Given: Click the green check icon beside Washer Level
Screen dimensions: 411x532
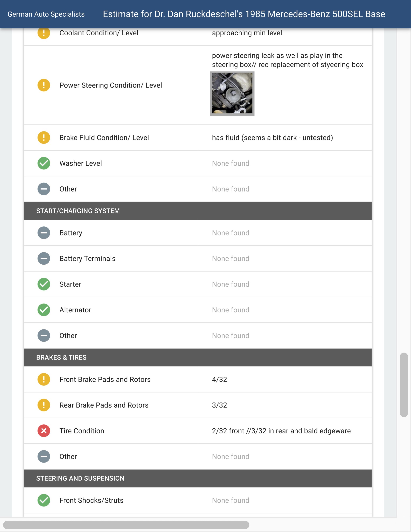Looking at the screenshot, I should 44,163.
